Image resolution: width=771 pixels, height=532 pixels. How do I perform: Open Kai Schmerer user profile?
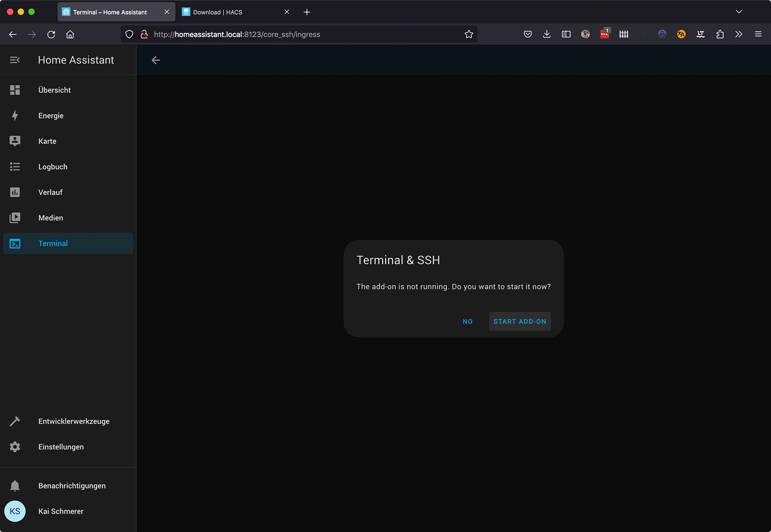pyautogui.click(x=61, y=511)
